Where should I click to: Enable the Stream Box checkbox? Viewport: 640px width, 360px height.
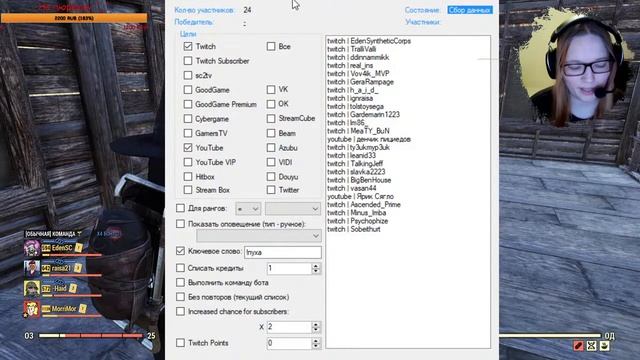188,190
